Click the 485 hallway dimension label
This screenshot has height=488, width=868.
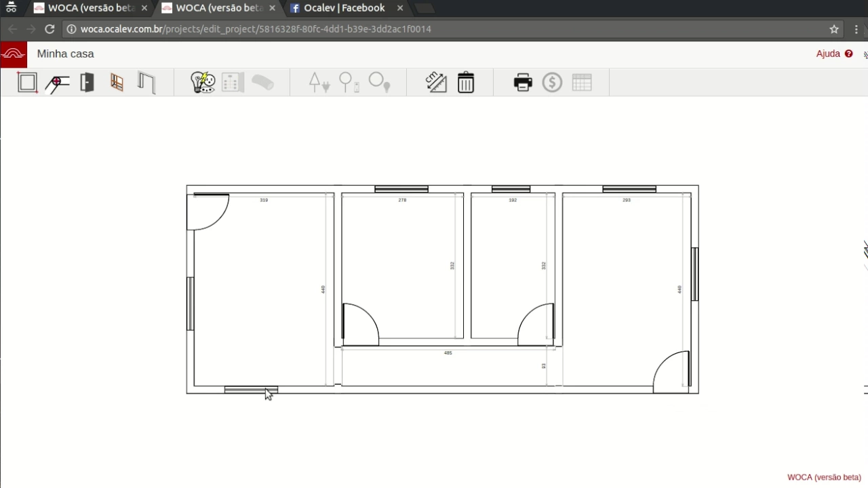[x=448, y=353]
